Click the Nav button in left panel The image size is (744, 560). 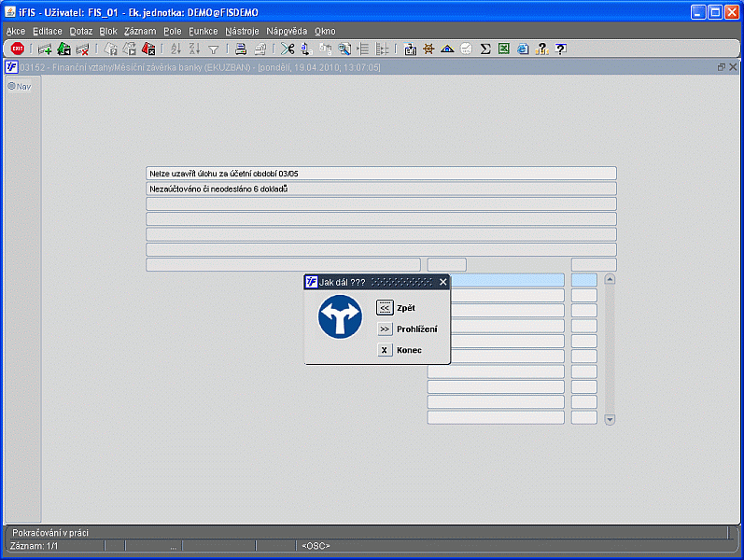pos(20,87)
